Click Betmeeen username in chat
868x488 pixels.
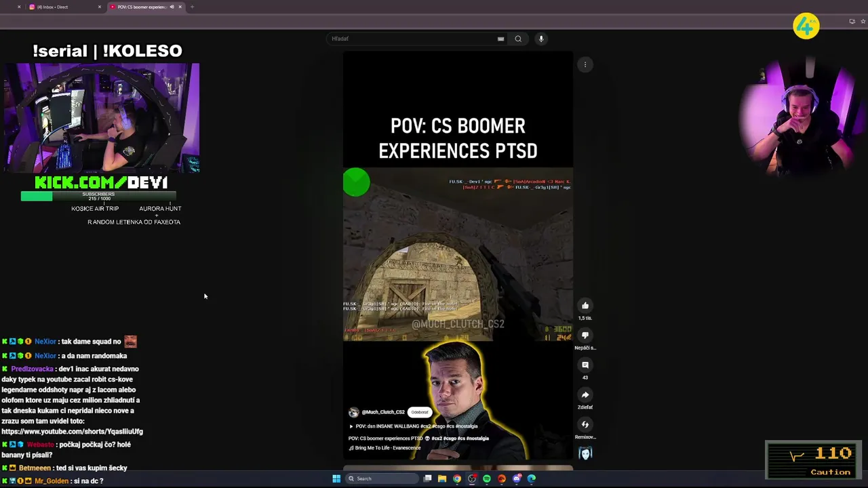pos(35,468)
